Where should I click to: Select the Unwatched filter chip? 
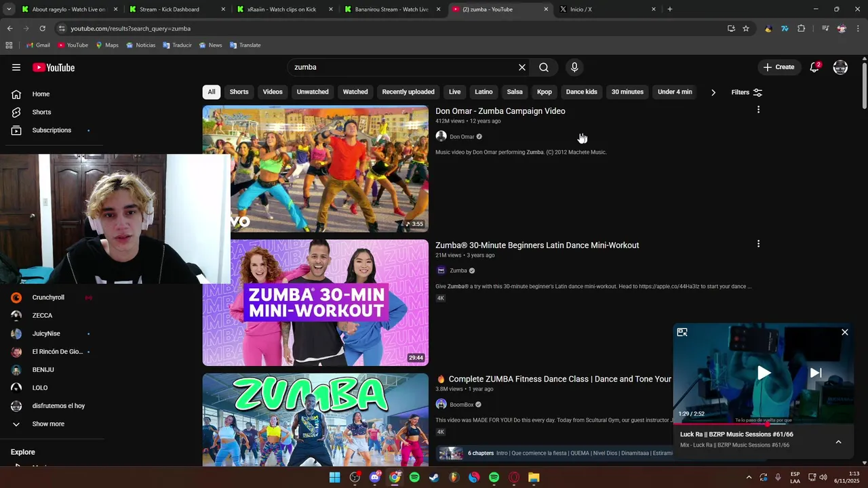point(313,92)
